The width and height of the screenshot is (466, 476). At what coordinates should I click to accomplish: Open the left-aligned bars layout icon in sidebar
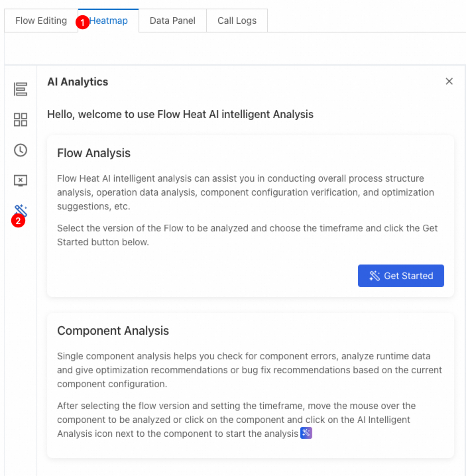tap(21, 89)
